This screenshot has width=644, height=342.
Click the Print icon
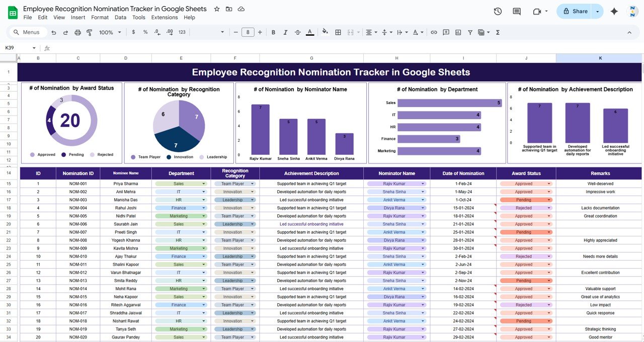tap(77, 32)
